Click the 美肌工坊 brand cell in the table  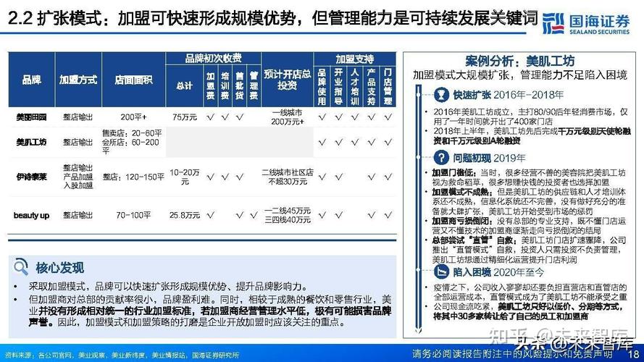click(31, 142)
